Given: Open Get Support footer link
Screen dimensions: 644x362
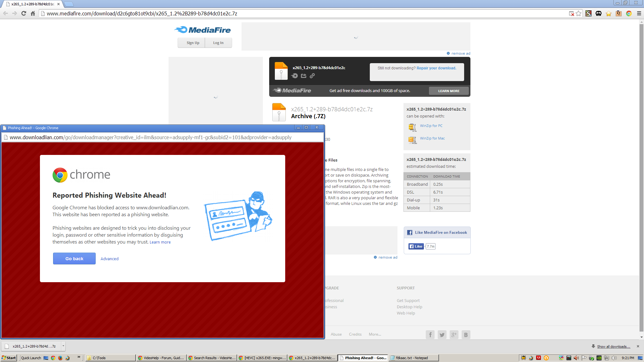Looking at the screenshot, I should tap(408, 301).
